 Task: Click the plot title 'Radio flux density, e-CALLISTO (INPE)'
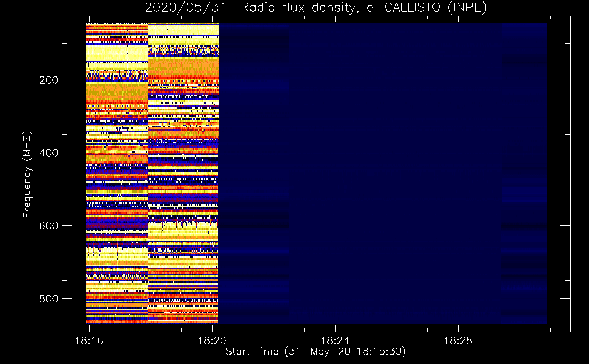pyautogui.click(x=364, y=7)
